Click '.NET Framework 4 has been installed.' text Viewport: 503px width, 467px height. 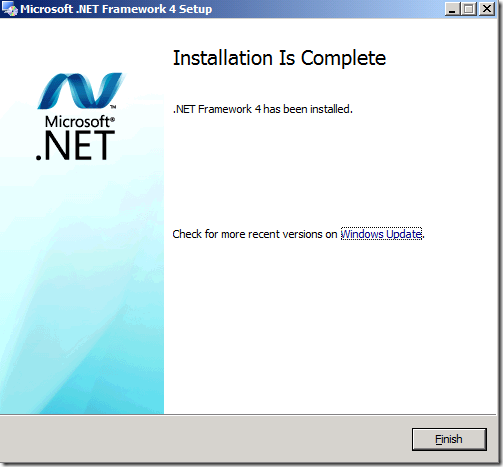[263, 109]
